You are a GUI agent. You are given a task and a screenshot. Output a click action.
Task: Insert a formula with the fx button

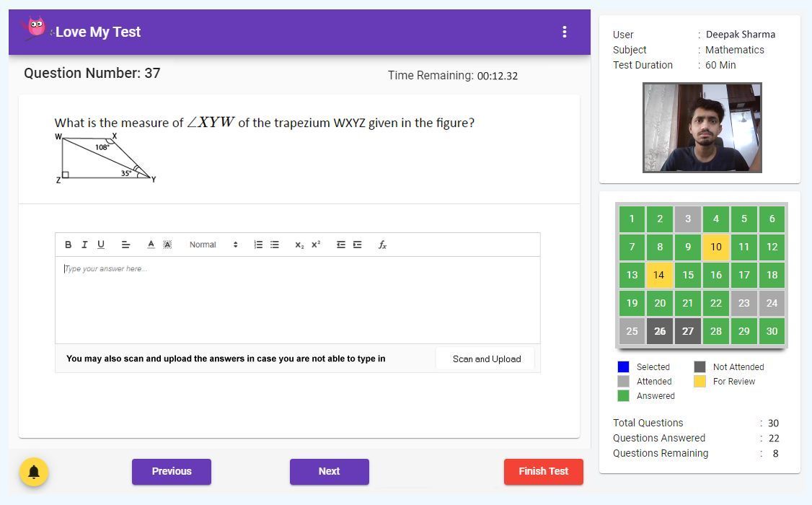click(382, 245)
